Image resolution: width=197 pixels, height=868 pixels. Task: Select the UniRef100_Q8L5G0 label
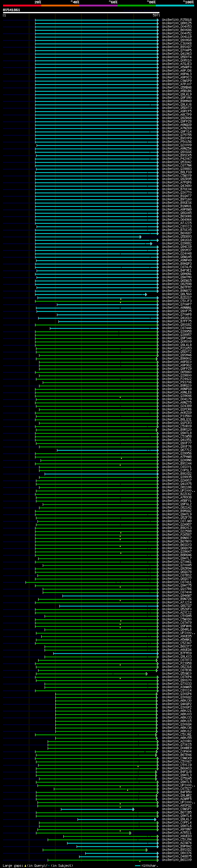tap(177, 294)
